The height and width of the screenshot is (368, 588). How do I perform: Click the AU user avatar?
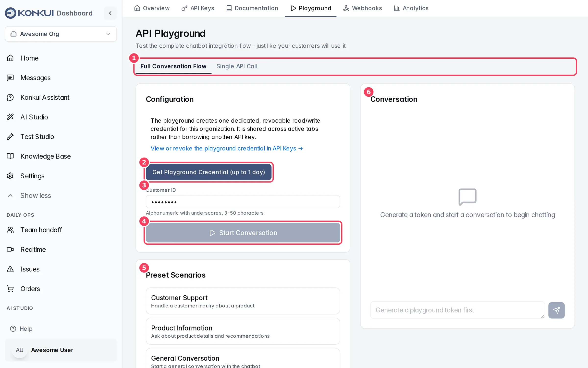point(20,350)
